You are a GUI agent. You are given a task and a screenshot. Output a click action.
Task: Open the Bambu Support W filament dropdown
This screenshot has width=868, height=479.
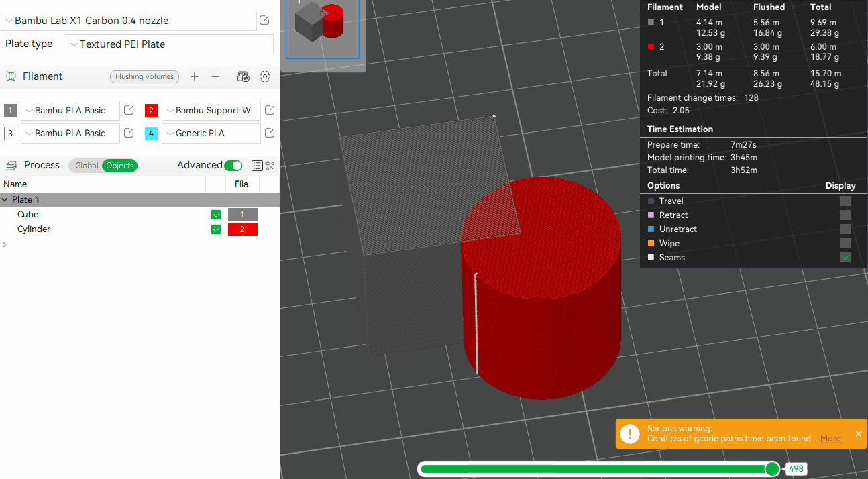pyautogui.click(x=211, y=111)
